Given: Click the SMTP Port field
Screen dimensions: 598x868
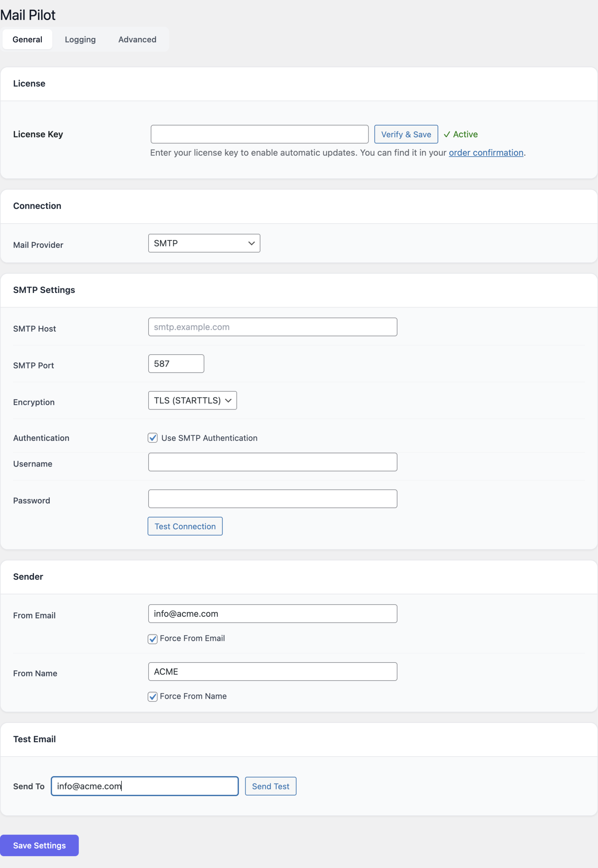Looking at the screenshot, I should click(x=176, y=363).
